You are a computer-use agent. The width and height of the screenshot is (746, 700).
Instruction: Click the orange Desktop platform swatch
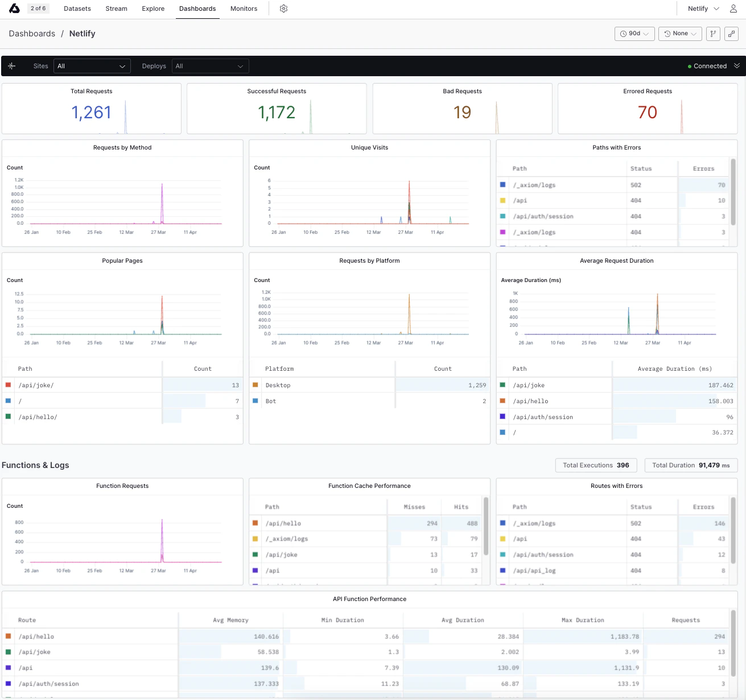pyautogui.click(x=255, y=385)
